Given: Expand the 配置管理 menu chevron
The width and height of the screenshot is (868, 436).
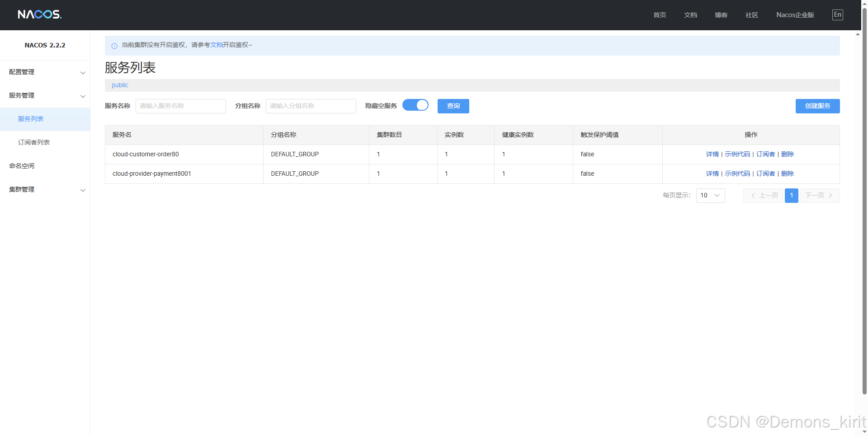Looking at the screenshot, I should tap(83, 73).
